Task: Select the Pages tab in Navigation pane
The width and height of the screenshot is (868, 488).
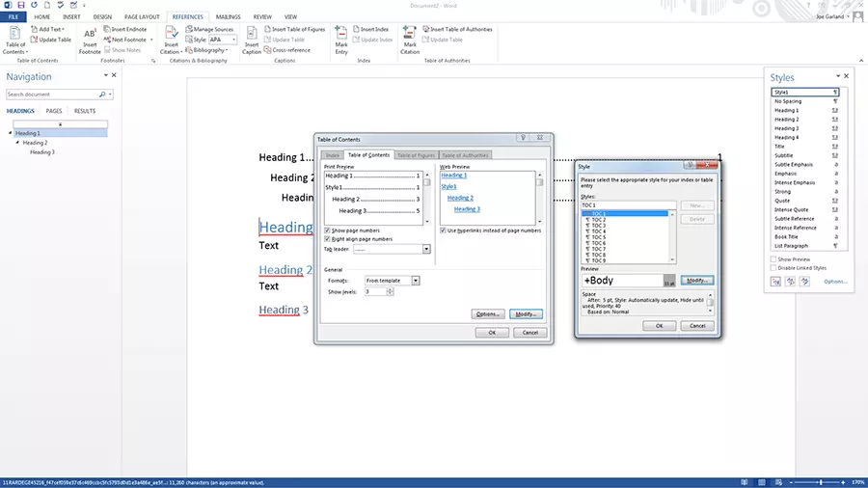Action: [54, 111]
